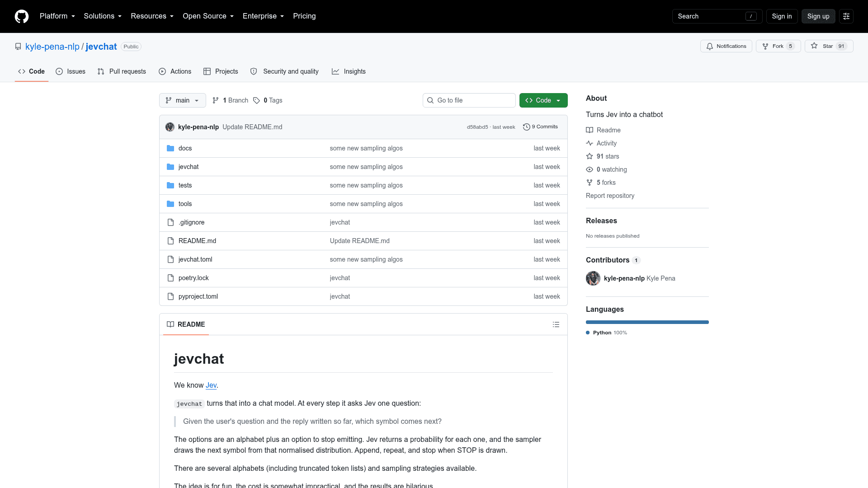Open the main branch selector dropdown
This screenshot has height=488, width=868.
(183, 100)
